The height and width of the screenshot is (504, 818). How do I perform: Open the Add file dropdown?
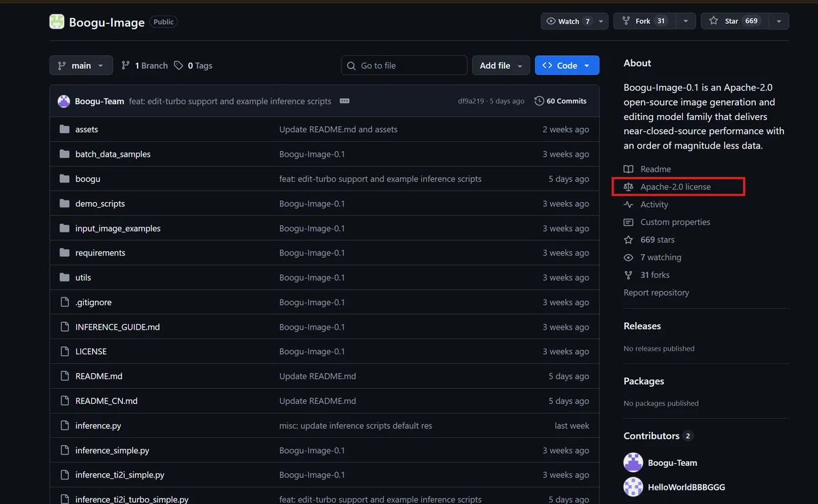(501, 65)
